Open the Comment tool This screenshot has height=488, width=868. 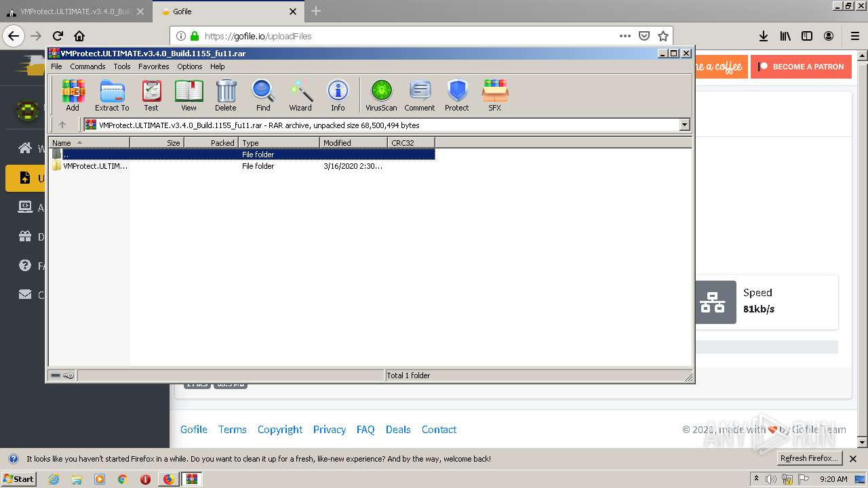pos(420,95)
